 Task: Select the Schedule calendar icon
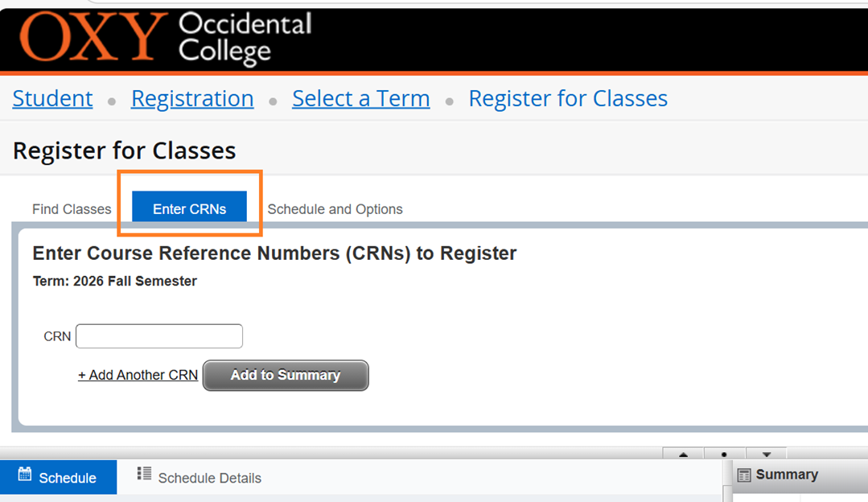[27, 477]
